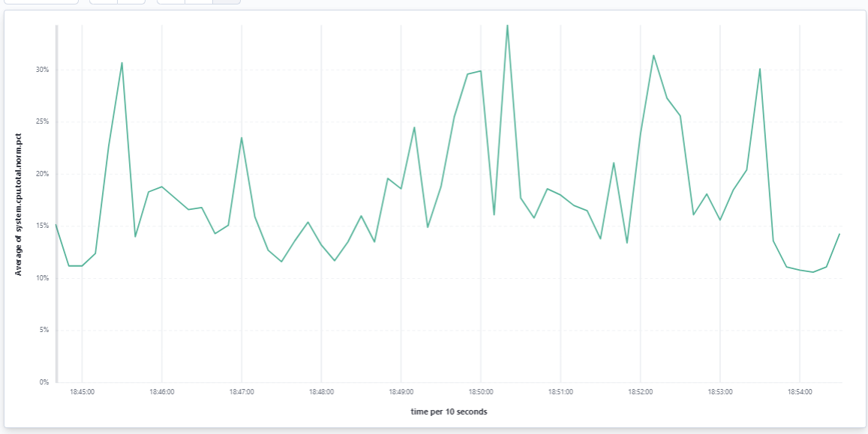Click the "18:52:00" time axis label
The width and height of the screenshot is (868, 434).
[x=640, y=391]
